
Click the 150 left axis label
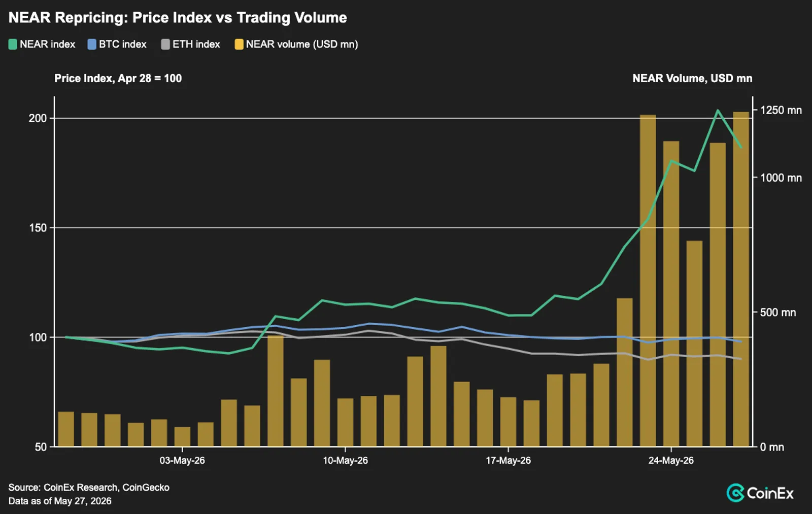tap(38, 228)
